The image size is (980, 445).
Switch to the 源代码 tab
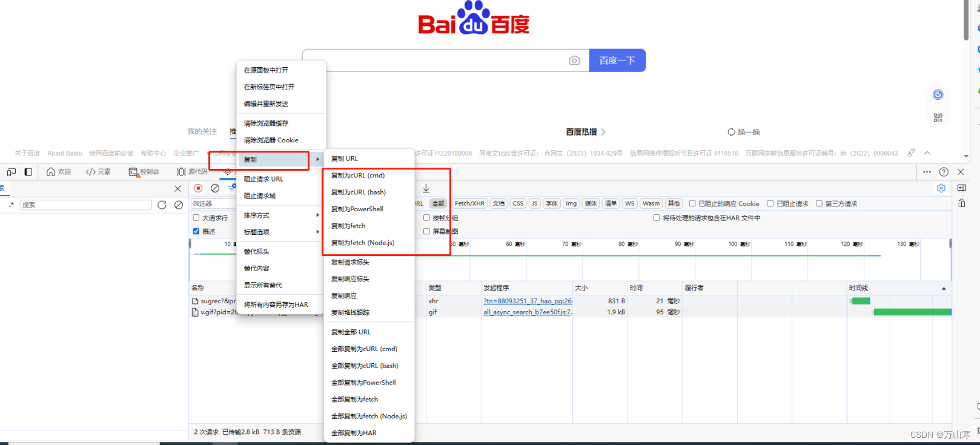pos(191,172)
